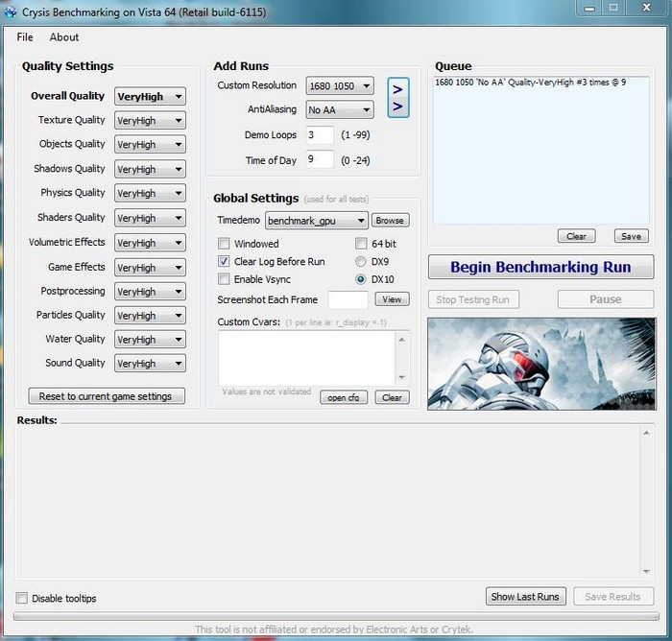Enable the Vsync checkbox

click(x=224, y=279)
